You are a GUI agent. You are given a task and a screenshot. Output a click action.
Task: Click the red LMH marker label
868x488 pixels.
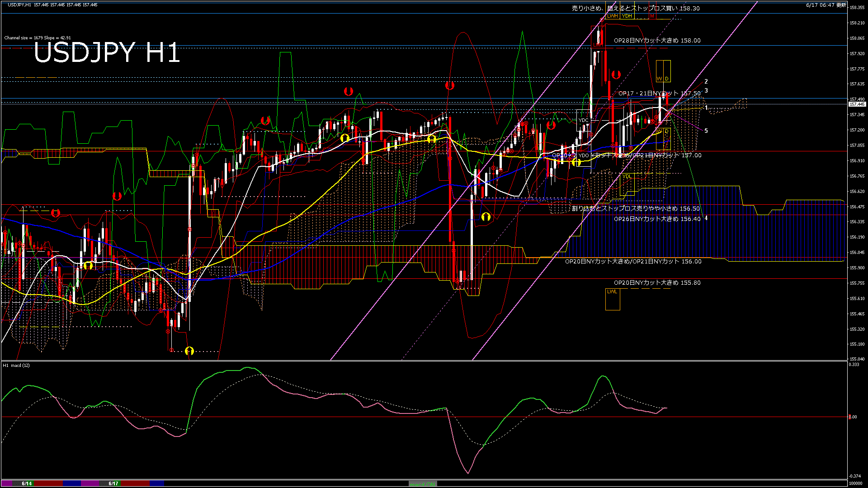tap(598, 45)
